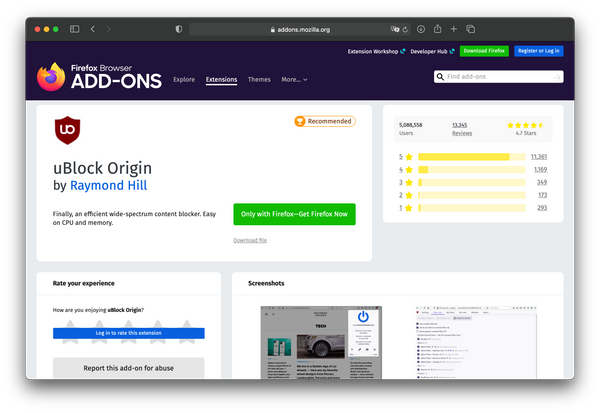Screen dimensions: 600x413
Task: Click the 5-star rating bar
Action: click(x=472, y=157)
